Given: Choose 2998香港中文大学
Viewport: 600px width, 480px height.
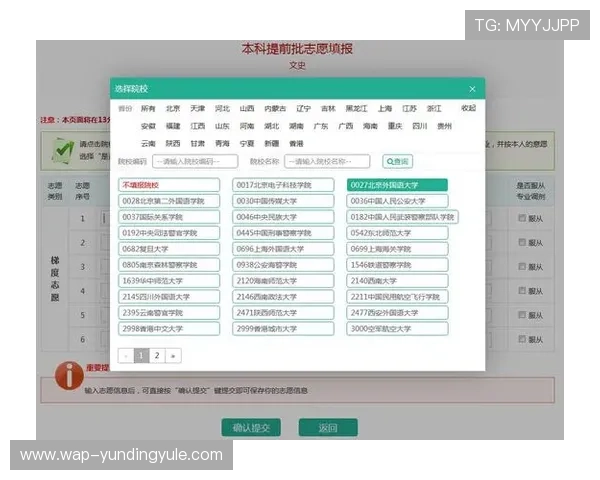Looking at the screenshot, I should click(169, 329).
